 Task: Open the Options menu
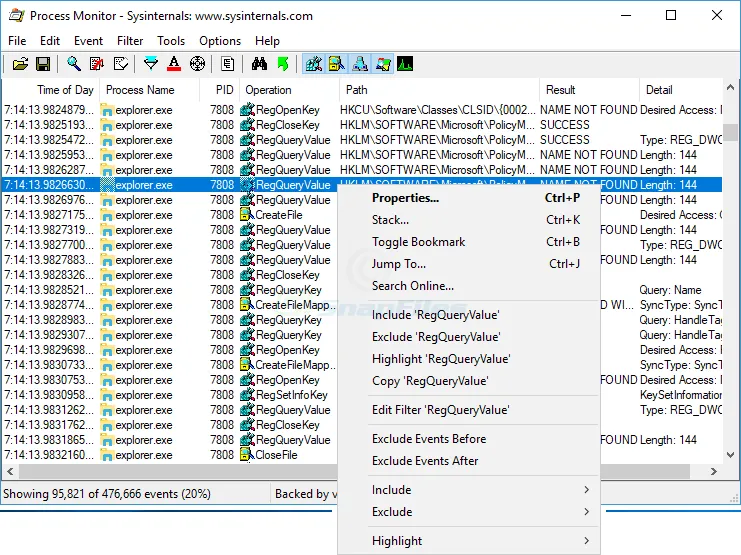pyautogui.click(x=220, y=41)
